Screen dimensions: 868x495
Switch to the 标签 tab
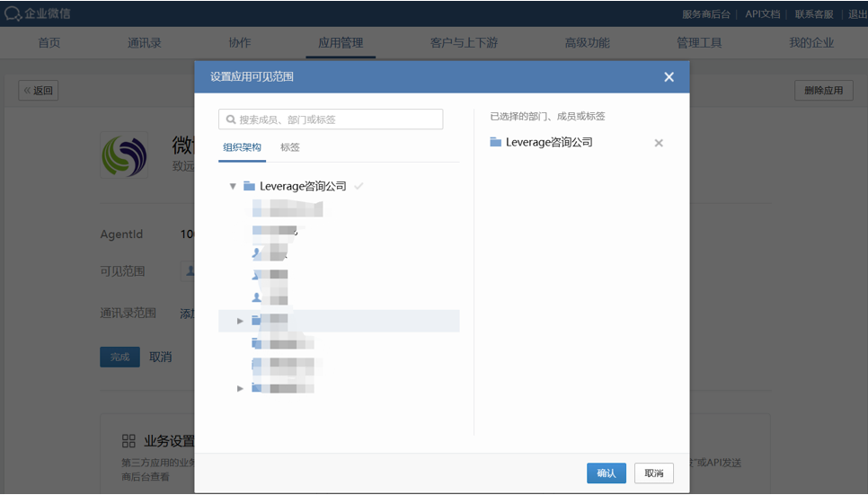click(x=290, y=147)
